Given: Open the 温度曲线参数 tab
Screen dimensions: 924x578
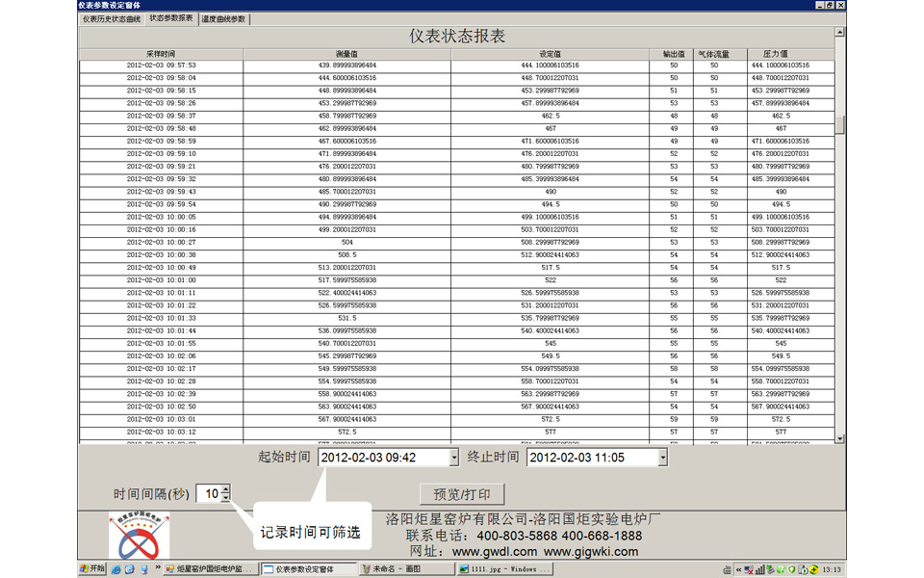Looking at the screenshot, I should (x=224, y=18).
